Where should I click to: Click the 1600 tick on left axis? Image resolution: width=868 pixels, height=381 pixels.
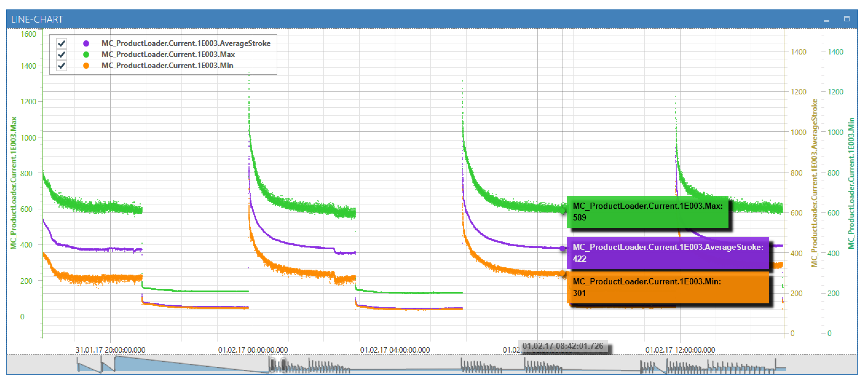point(28,34)
